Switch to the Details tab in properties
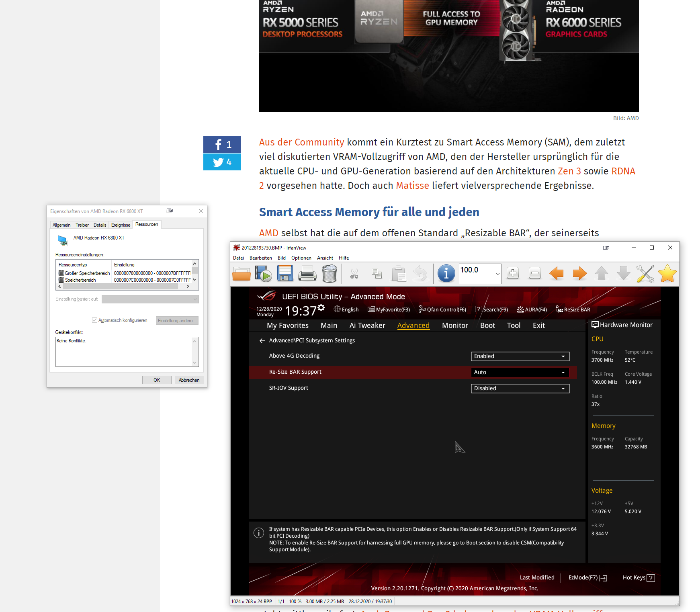700x612 pixels. pyautogui.click(x=100, y=225)
